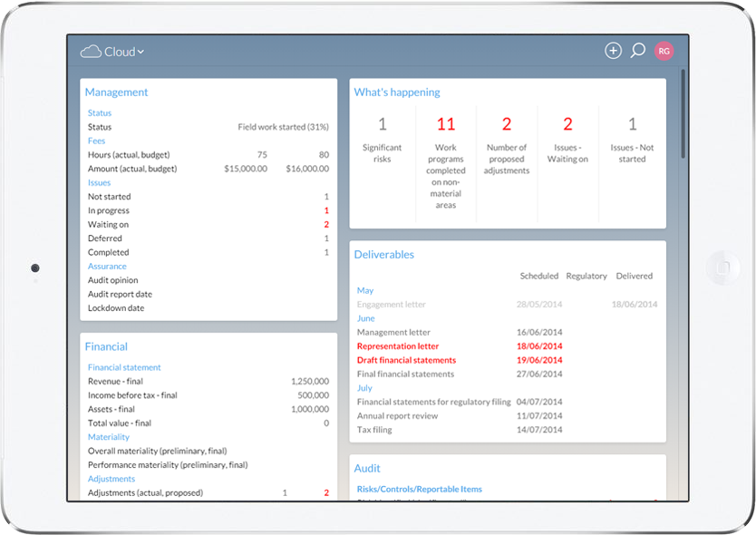Open search with magnifier icon

click(x=637, y=51)
